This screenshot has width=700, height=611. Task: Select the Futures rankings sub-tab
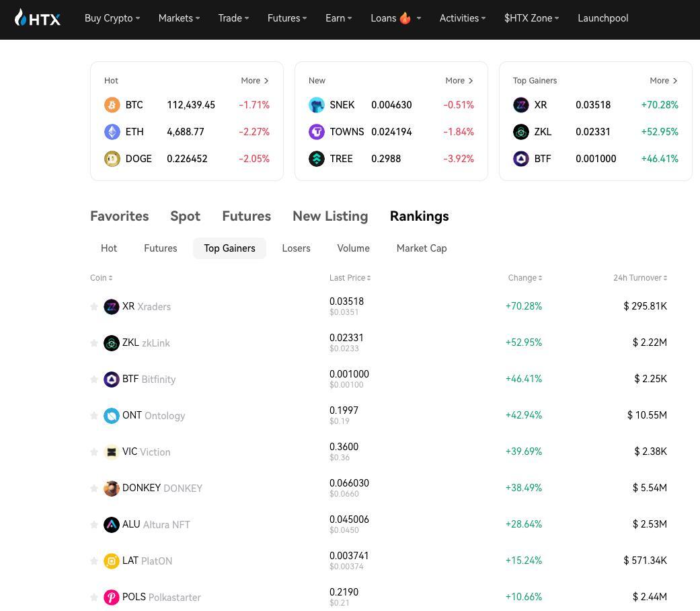(161, 248)
